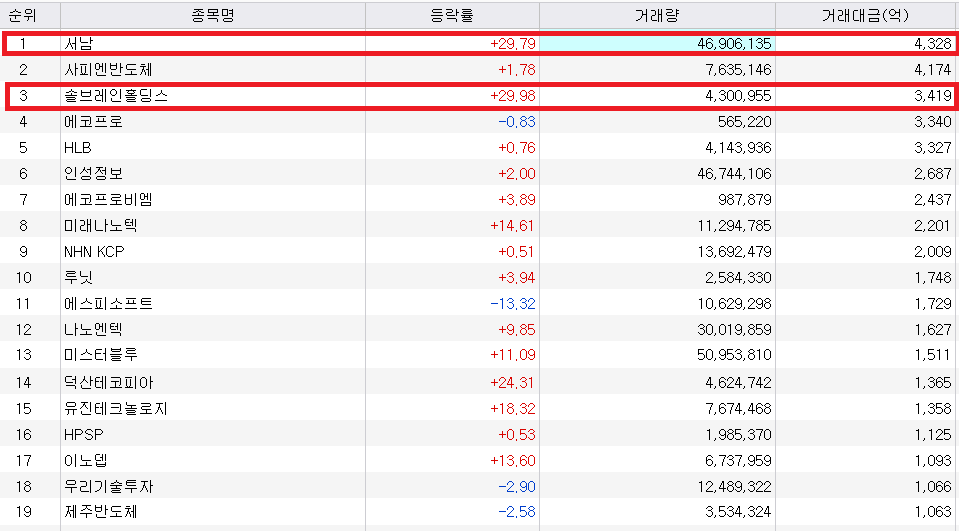Click trading value 3,340

[x=933, y=122]
